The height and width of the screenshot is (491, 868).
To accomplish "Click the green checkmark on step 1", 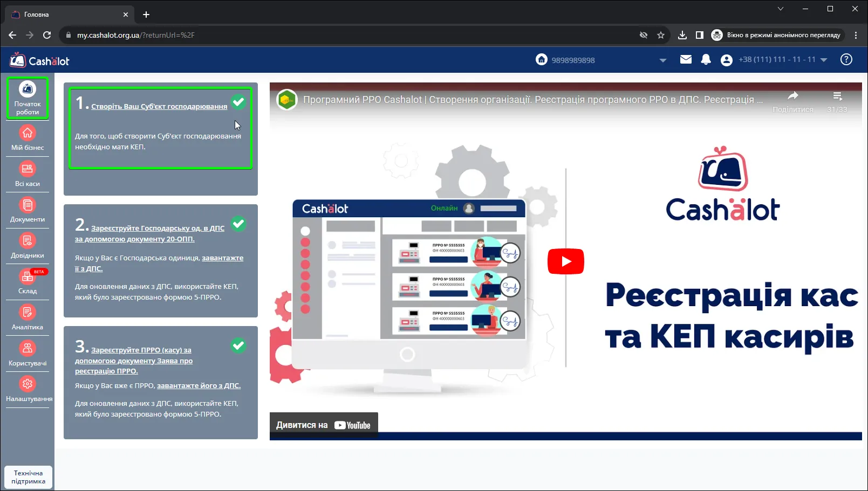I will coord(238,102).
